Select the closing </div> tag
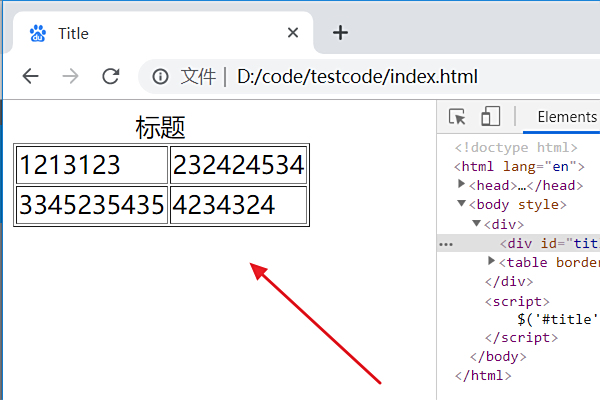600x400 pixels. click(x=509, y=282)
